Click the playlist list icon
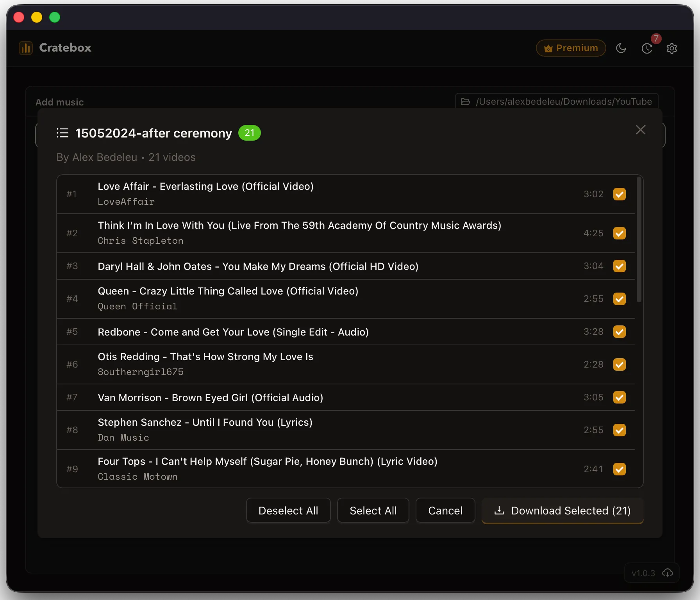Viewport: 700px width, 600px height. [x=62, y=133]
